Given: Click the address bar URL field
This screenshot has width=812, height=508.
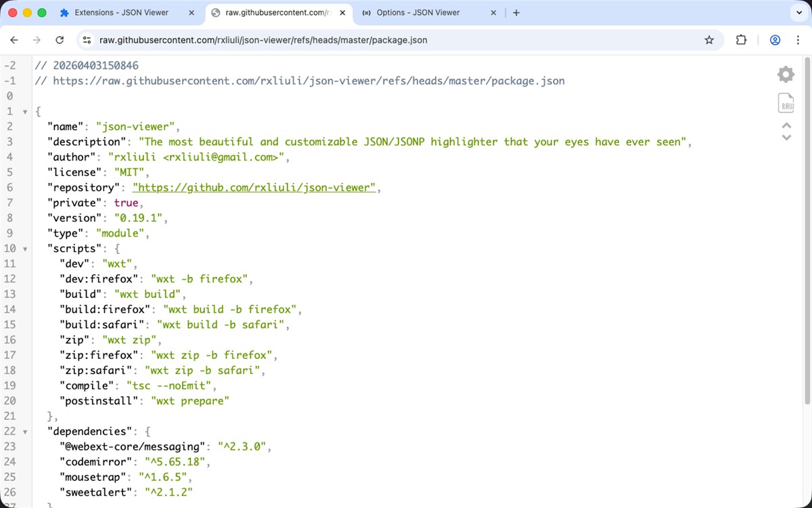Looking at the screenshot, I should coord(399,40).
